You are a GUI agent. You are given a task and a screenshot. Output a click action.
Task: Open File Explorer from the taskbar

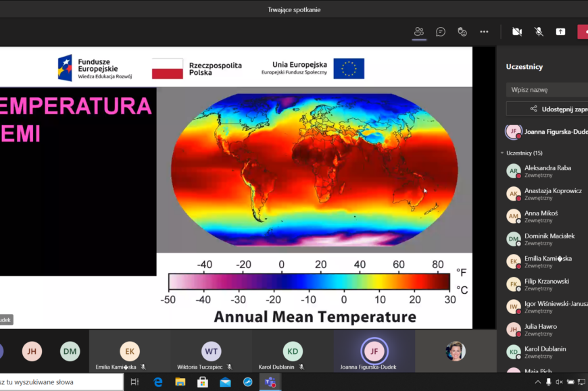click(x=180, y=382)
